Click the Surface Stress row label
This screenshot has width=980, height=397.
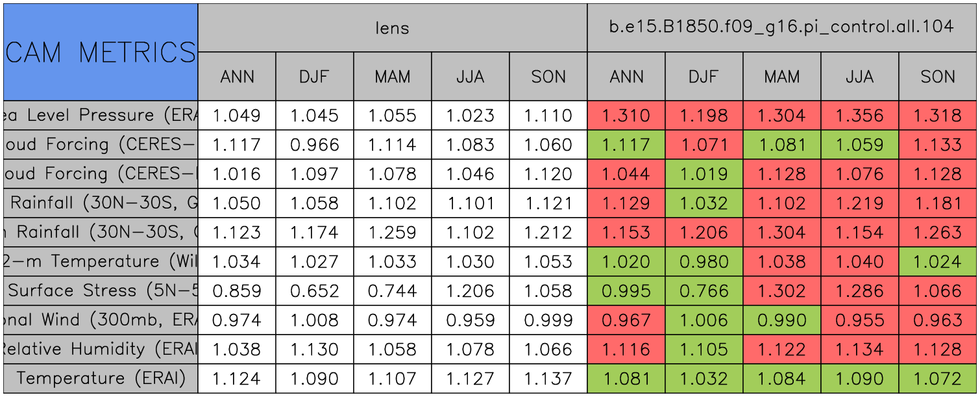point(101,290)
